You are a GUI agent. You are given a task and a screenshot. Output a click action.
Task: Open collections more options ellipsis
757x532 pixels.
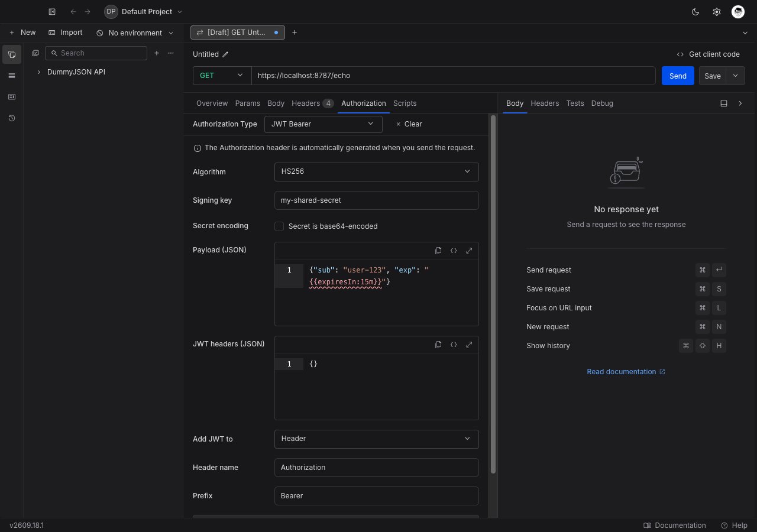pyautogui.click(x=171, y=53)
